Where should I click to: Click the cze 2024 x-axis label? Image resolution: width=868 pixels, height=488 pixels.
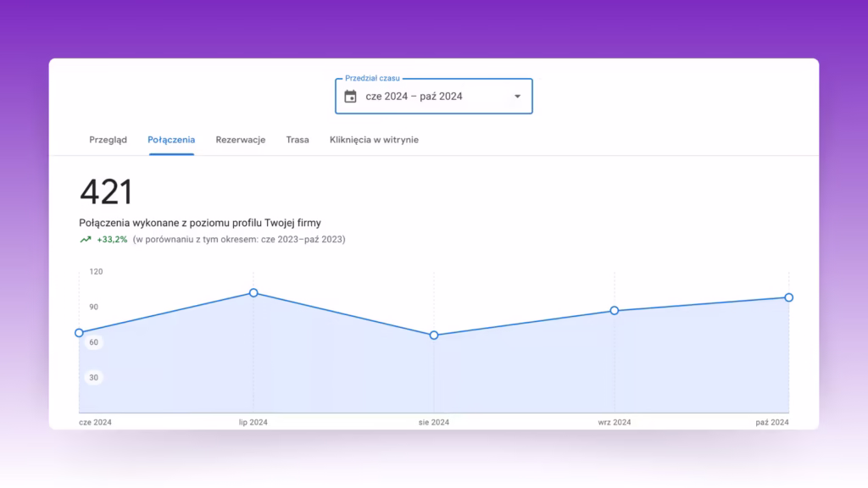(x=95, y=422)
